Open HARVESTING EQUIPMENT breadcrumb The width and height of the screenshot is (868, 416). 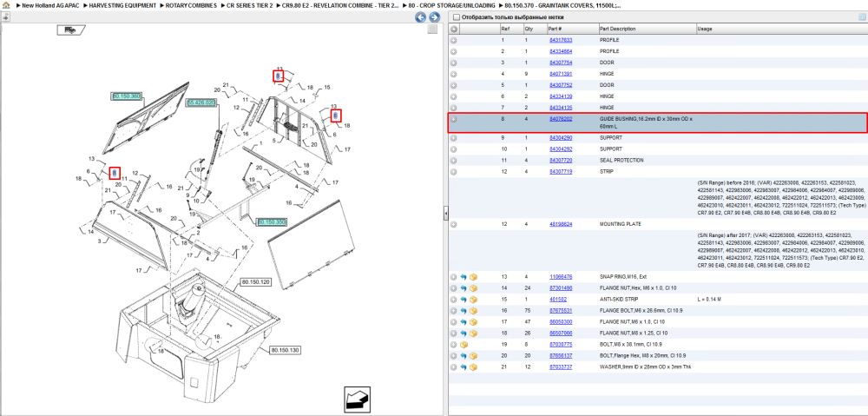pyautogui.click(x=122, y=5)
